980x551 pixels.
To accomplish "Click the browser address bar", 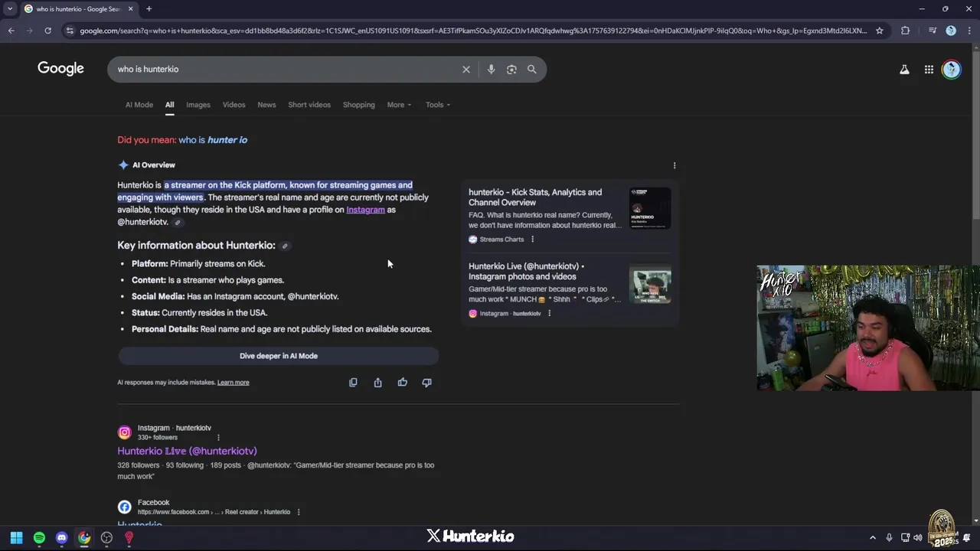I will [x=473, y=31].
